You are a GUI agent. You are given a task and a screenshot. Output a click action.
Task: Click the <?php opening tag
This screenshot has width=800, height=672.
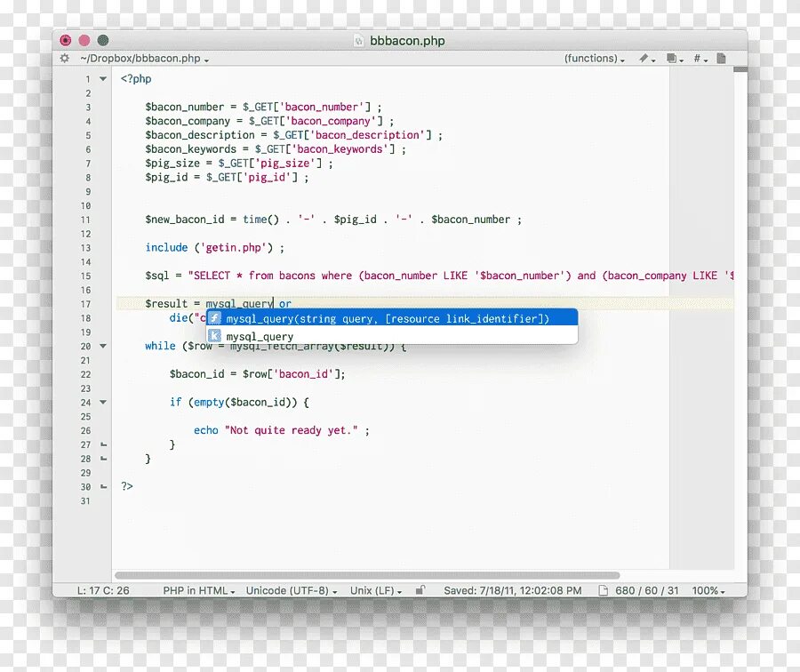pyautogui.click(x=136, y=78)
